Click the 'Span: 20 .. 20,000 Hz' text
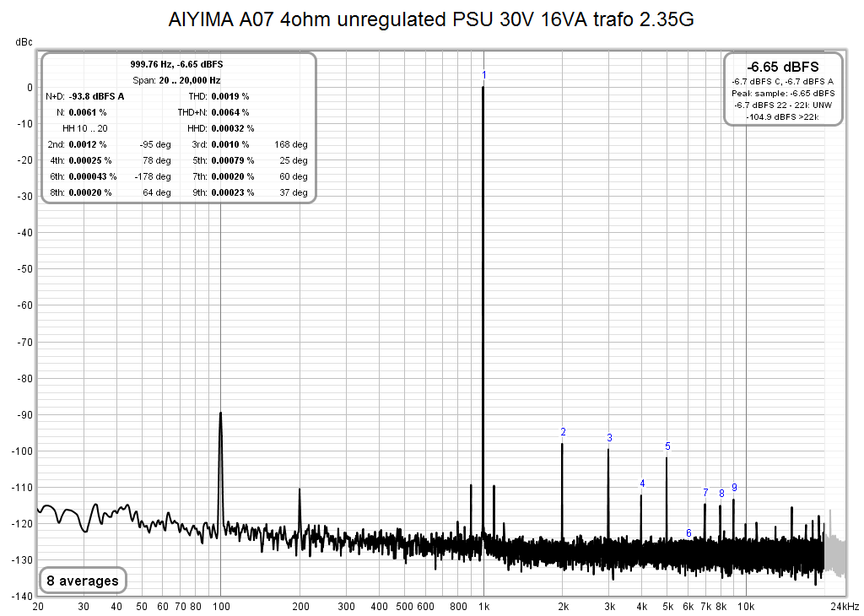This screenshot has width=864, height=616. pos(176,80)
